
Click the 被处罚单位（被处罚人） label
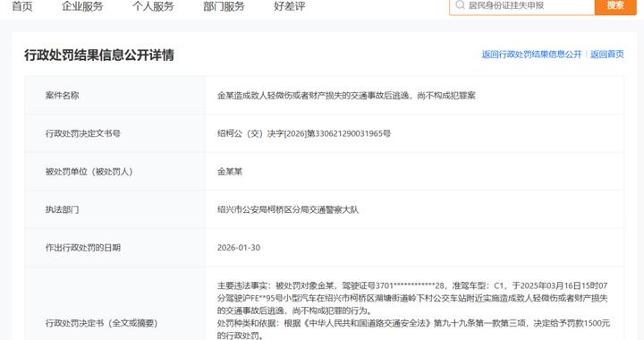[x=89, y=172]
